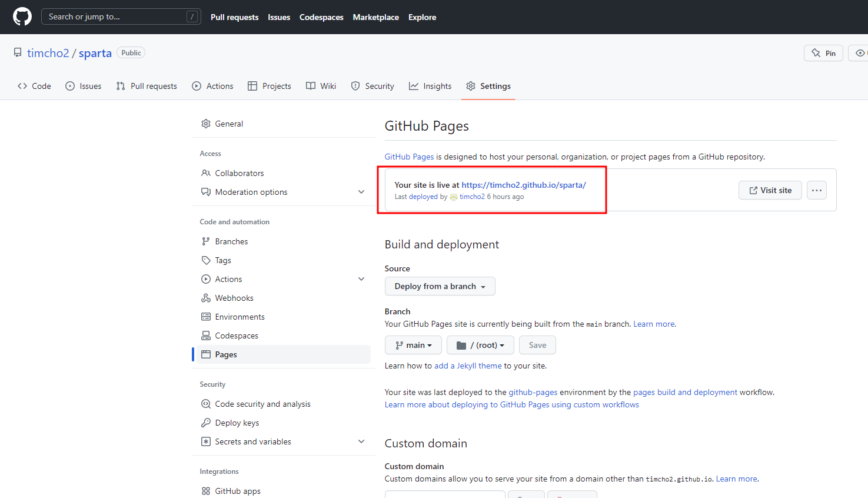Click the repository book icon beside timcho2

(18, 53)
